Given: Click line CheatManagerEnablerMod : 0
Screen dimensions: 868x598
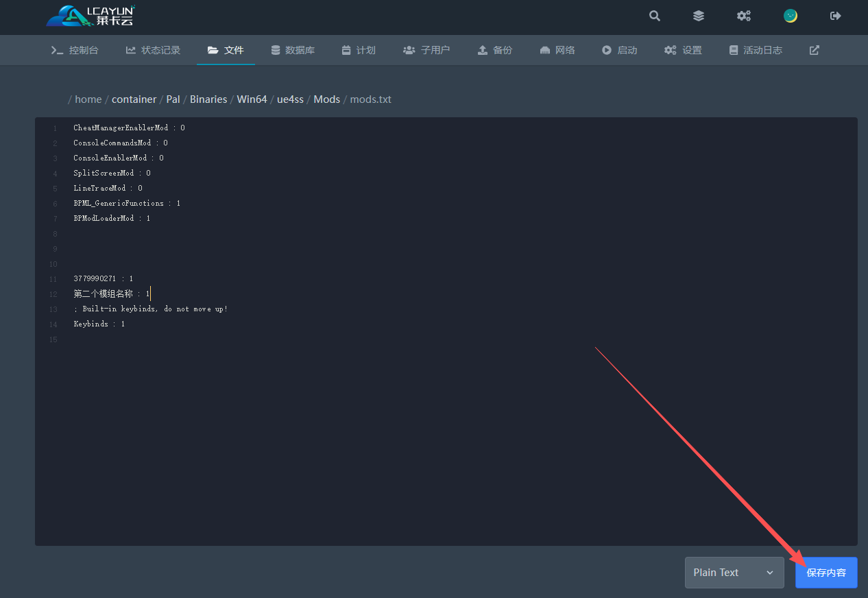Looking at the screenshot, I should [129, 128].
